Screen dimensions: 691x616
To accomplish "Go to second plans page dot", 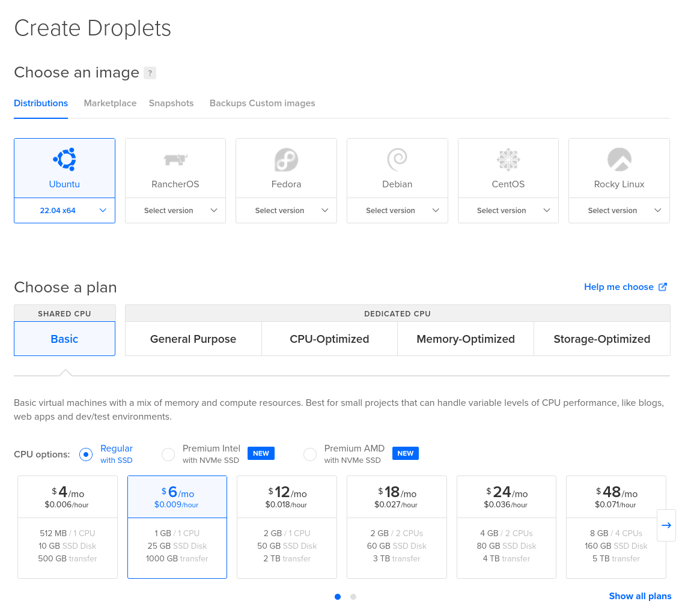I will pyautogui.click(x=353, y=597).
